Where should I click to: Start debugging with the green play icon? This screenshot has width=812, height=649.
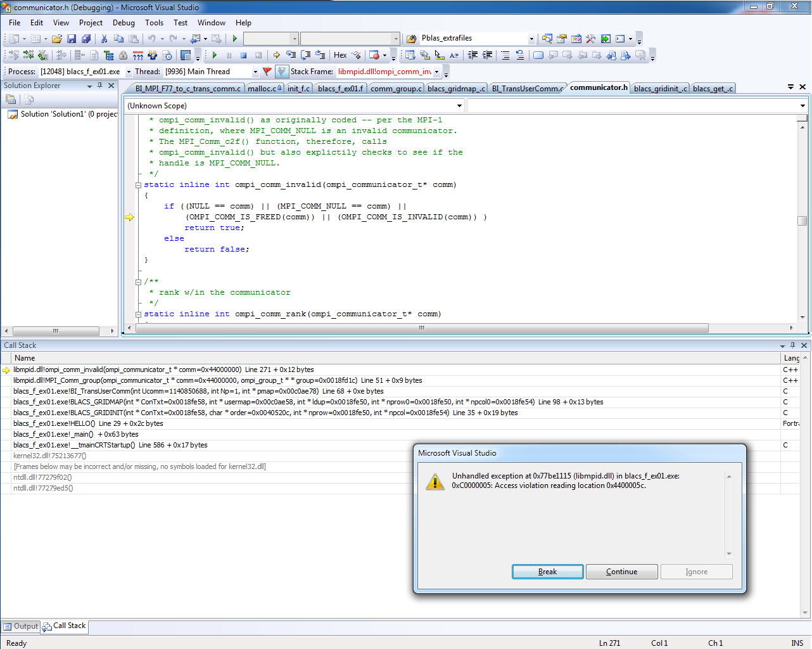pyautogui.click(x=234, y=39)
